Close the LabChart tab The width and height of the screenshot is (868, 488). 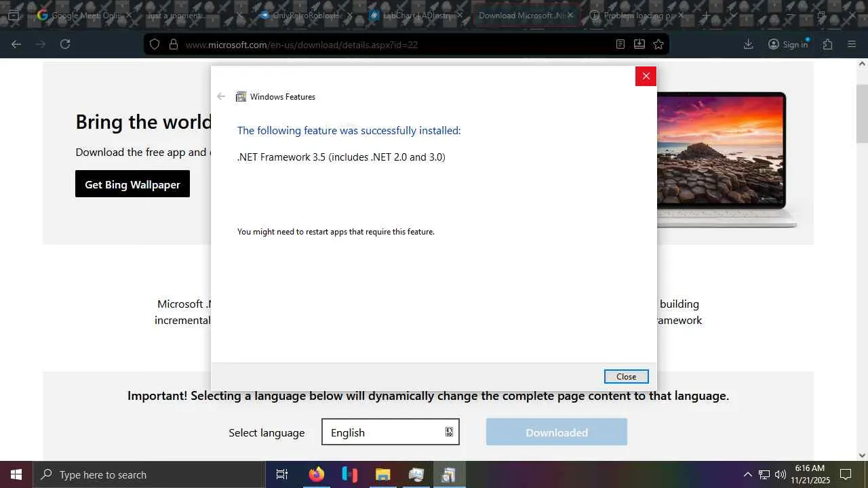click(458, 15)
